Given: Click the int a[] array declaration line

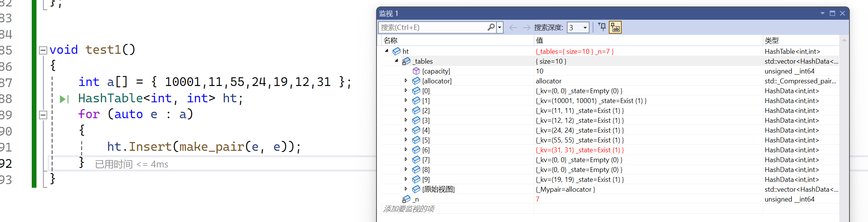Looking at the screenshot, I should tap(215, 82).
